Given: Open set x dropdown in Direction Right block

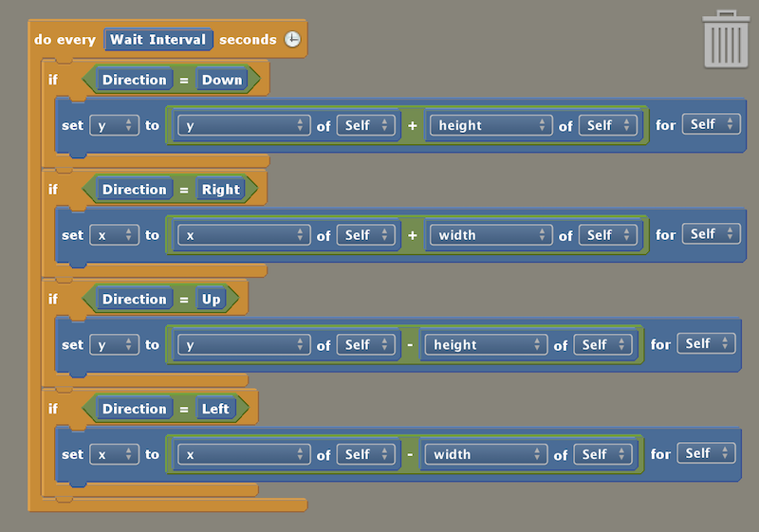Looking at the screenshot, I should (115, 235).
